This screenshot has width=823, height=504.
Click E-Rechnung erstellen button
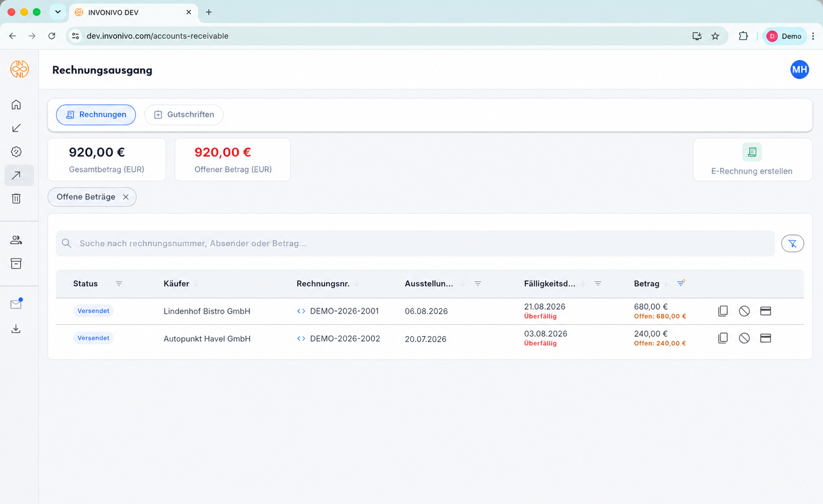pos(752,160)
